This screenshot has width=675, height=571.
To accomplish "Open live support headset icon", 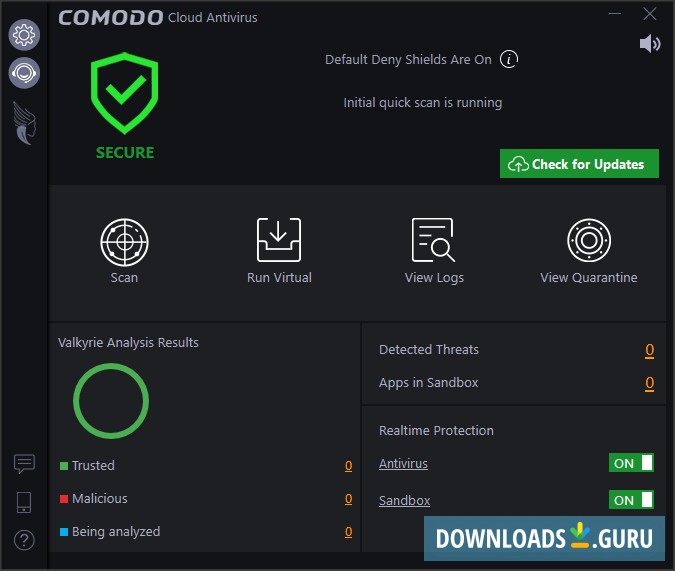I will (x=24, y=73).
